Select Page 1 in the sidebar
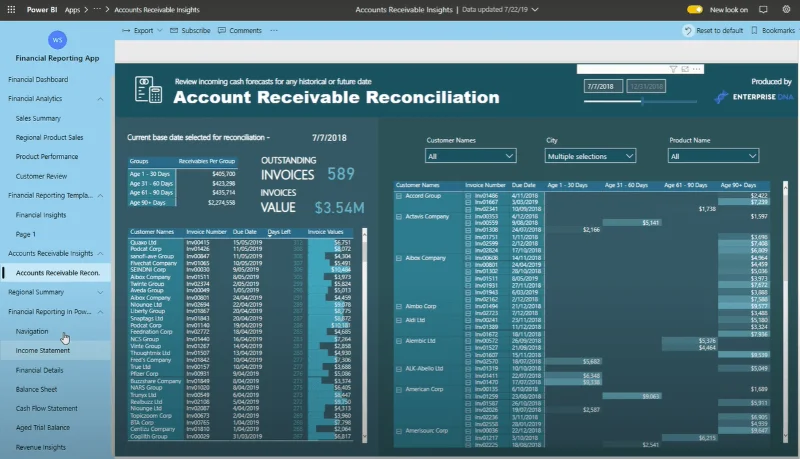 click(x=26, y=235)
